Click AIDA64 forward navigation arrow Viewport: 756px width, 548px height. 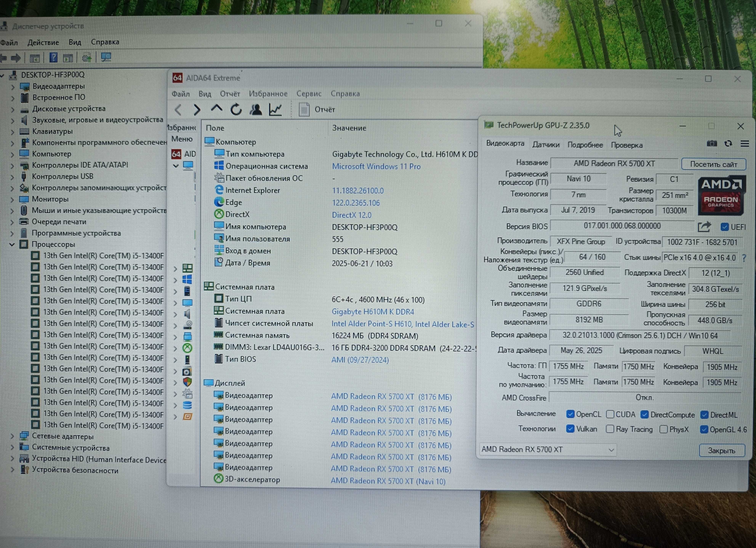coord(197,110)
